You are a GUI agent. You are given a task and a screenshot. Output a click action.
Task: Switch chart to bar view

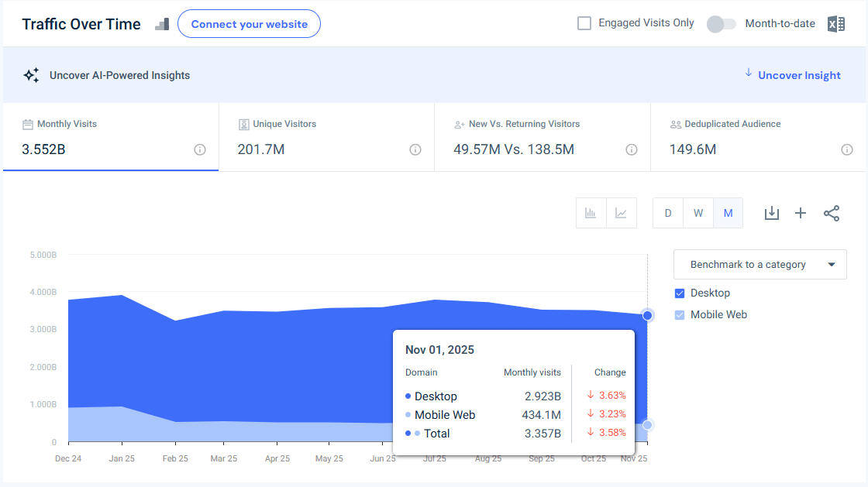(x=591, y=212)
